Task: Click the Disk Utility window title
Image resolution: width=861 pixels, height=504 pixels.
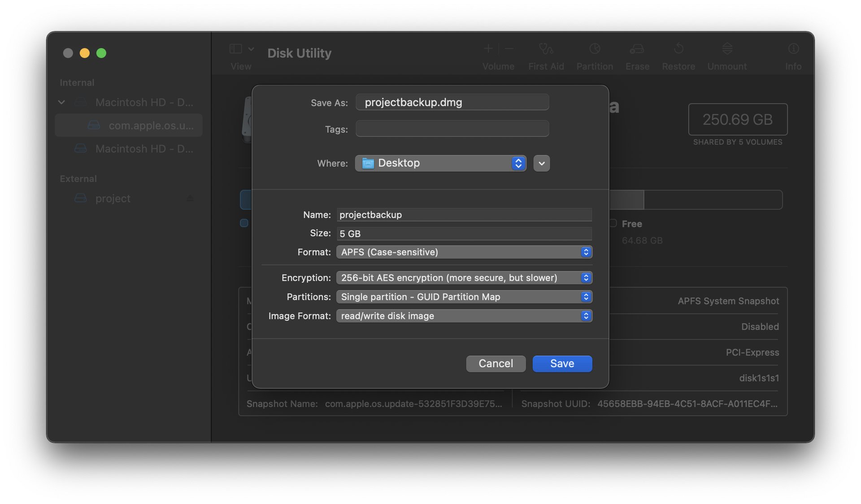Action: 299,53
